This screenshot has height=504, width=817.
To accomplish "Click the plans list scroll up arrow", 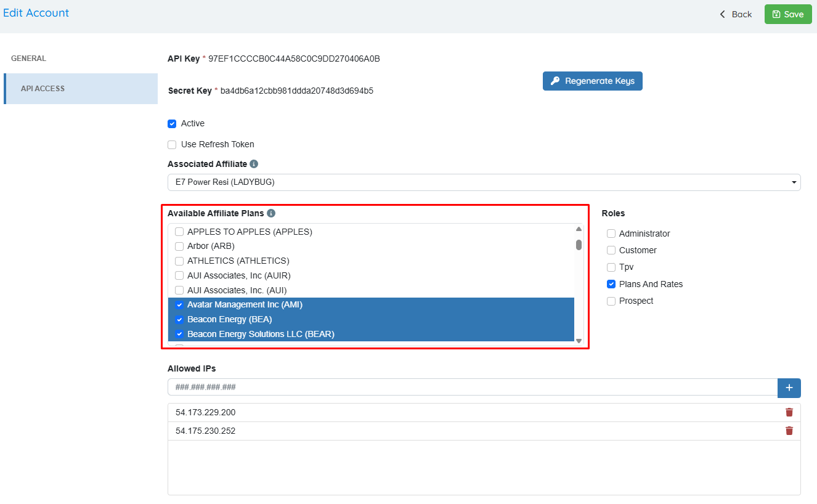I will click(x=579, y=229).
